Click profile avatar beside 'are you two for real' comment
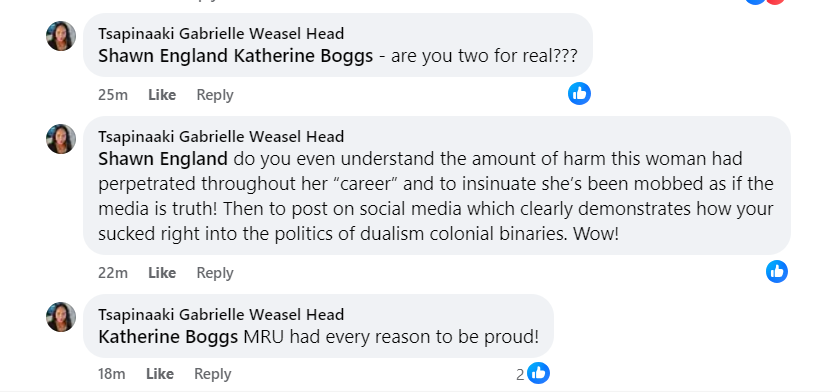The image size is (832, 392). click(61, 36)
